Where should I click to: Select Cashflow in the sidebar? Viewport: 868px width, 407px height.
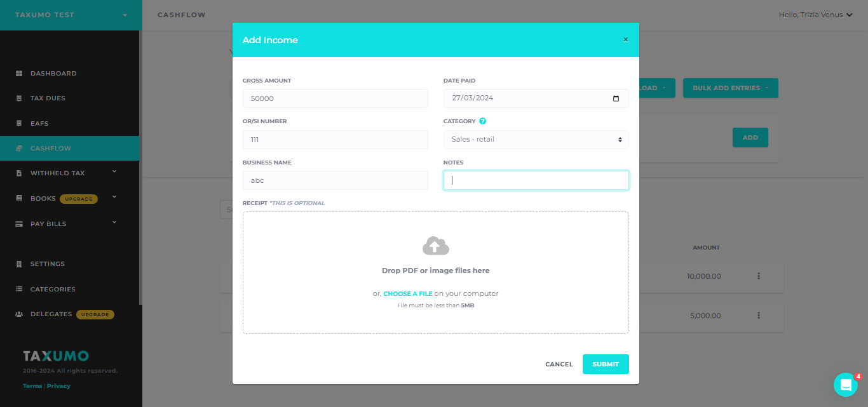pos(70,148)
